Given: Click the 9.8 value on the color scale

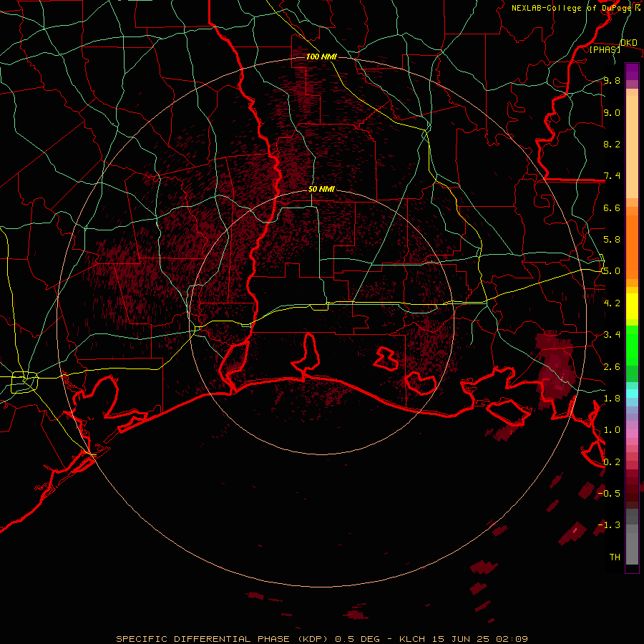Looking at the screenshot, I should [x=612, y=81].
